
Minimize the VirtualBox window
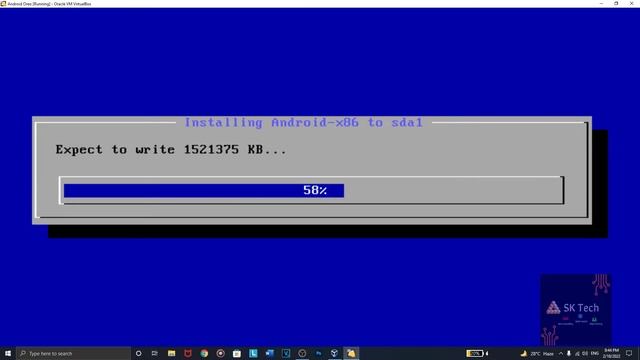pos(601,4)
